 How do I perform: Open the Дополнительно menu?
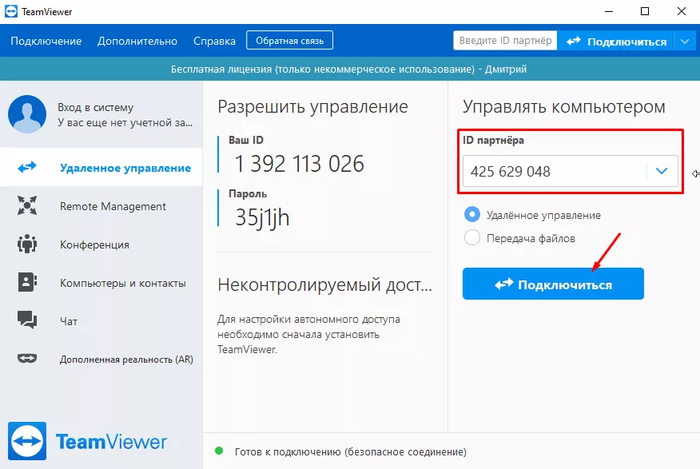tap(137, 41)
